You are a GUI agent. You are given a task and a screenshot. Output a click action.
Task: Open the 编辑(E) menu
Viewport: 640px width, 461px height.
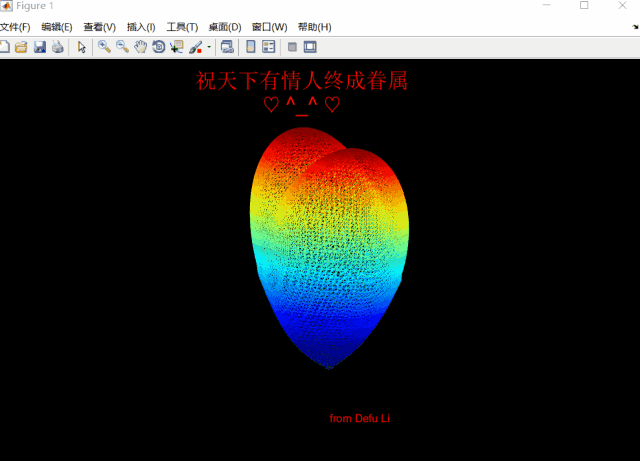coord(57,27)
